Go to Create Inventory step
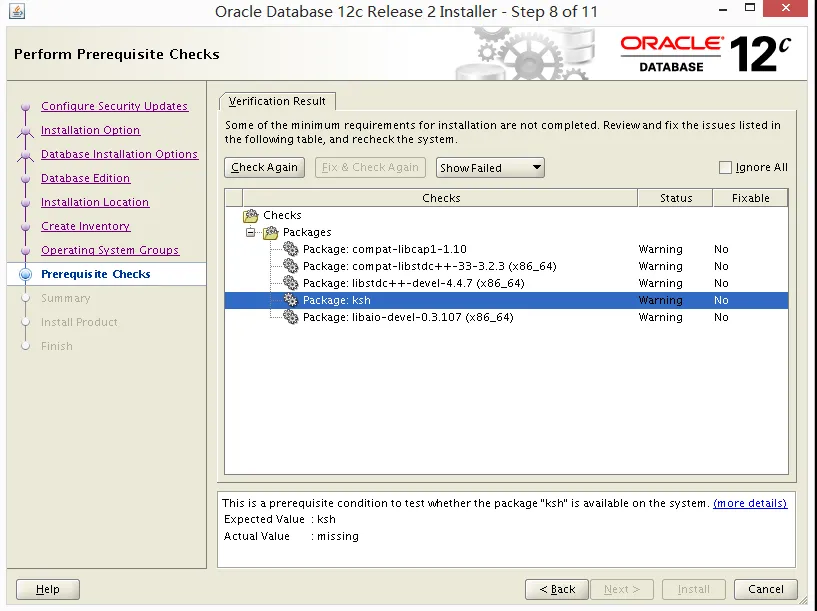This screenshot has width=817, height=611. point(85,226)
